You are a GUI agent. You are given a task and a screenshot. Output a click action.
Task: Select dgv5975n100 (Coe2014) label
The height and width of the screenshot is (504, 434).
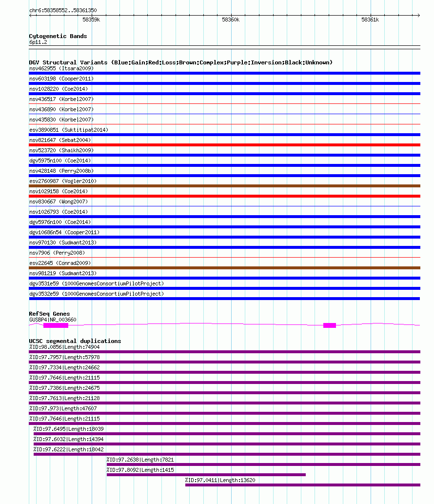pos(60,161)
